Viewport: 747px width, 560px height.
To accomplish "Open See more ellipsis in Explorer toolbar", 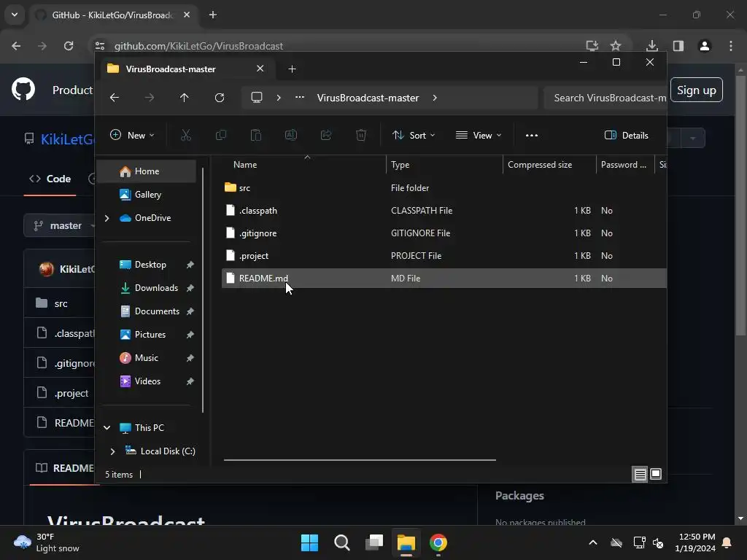I will (x=532, y=135).
